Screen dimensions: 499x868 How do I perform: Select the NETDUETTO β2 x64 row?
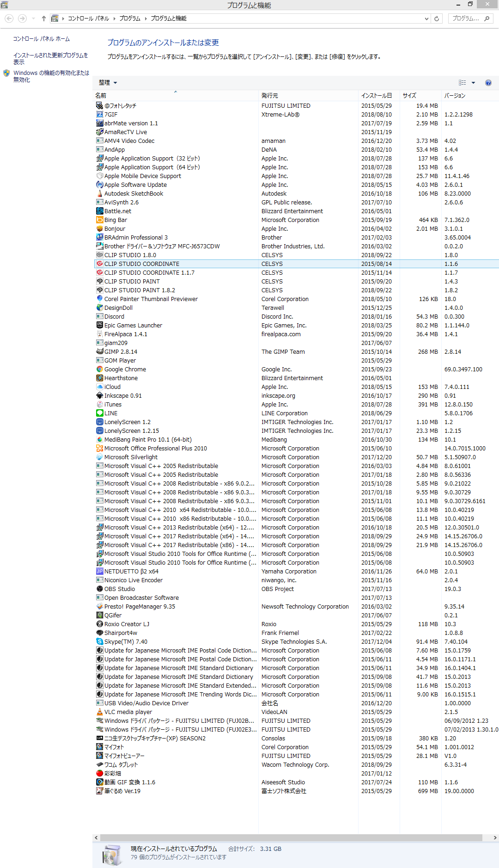coord(296,571)
